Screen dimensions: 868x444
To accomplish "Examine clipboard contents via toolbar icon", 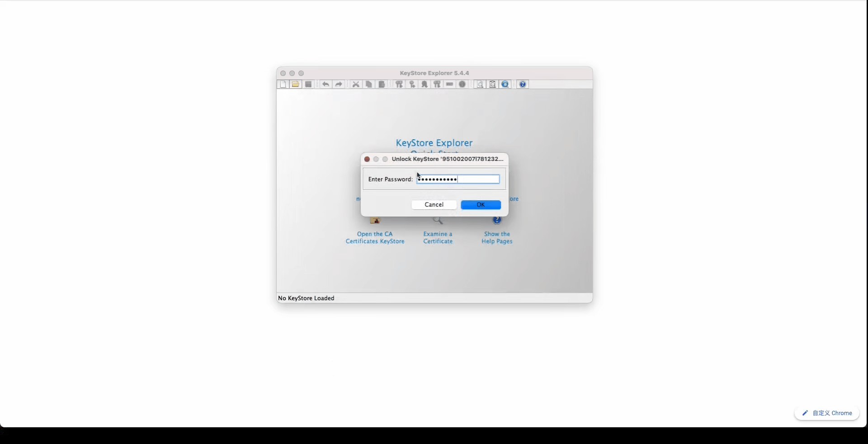I will (493, 85).
